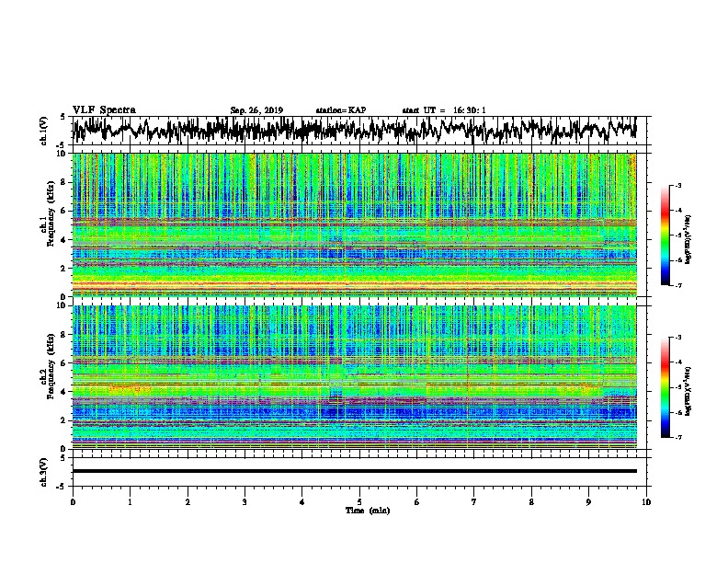Click the lower colorbar "log(PSD)(V²/Hz)" label
This screenshot has width=728, height=563.
688,391
